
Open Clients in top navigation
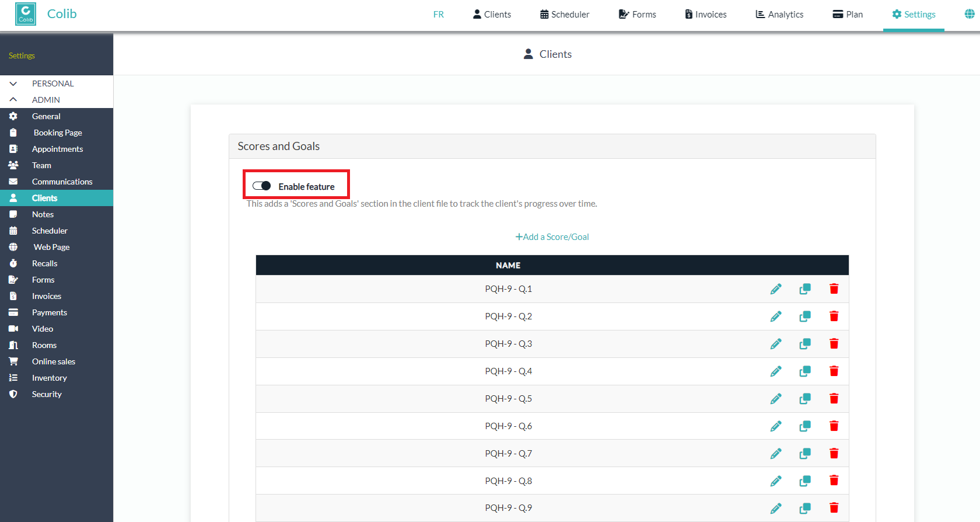492,14
